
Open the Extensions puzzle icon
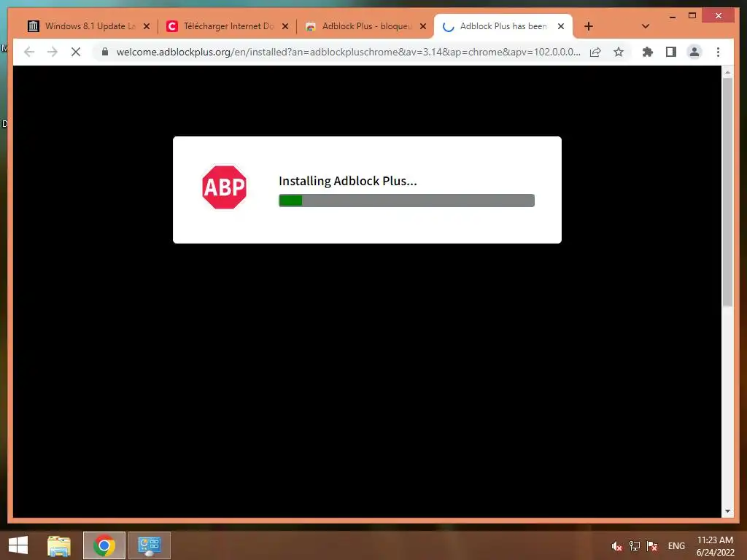(x=648, y=52)
